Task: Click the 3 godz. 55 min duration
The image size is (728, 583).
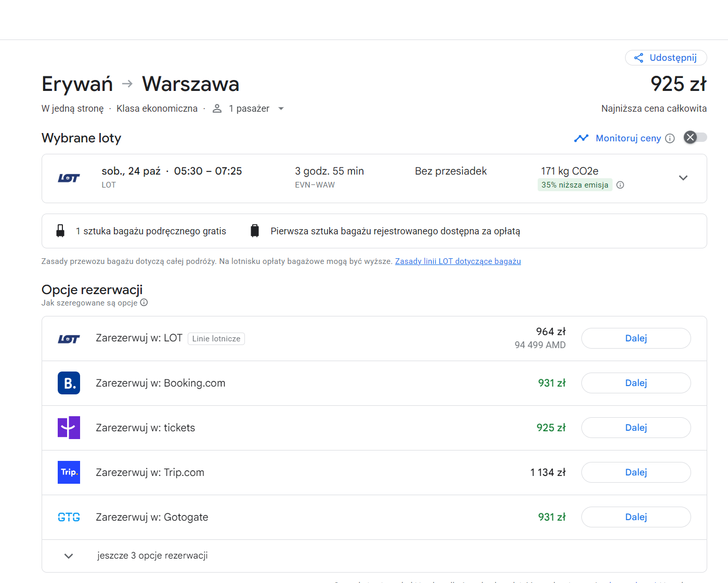Action: pyautogui.click(x=329, y=171)
